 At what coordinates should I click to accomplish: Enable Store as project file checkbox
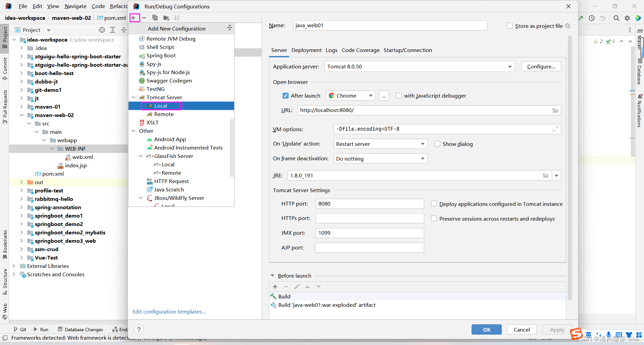pyautogui.click(x=509, y=26)
